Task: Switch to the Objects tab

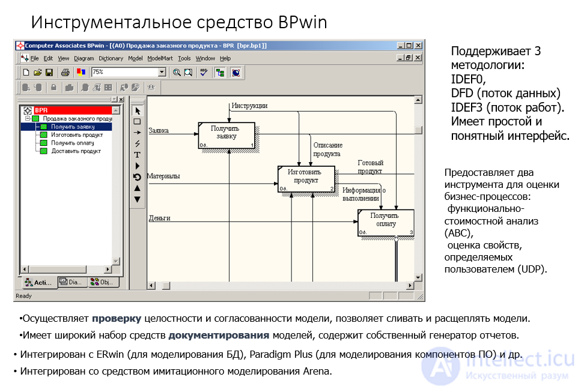Action: click(x=103, y=282)
